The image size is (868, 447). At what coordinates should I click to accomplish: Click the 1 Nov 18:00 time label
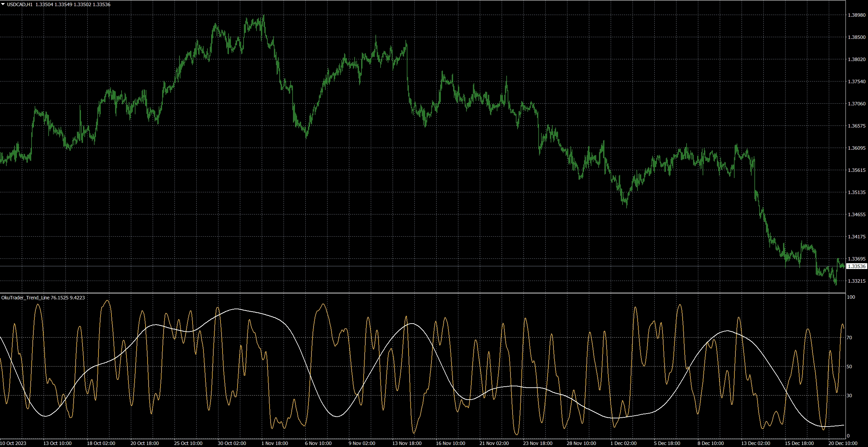point(275,443)
